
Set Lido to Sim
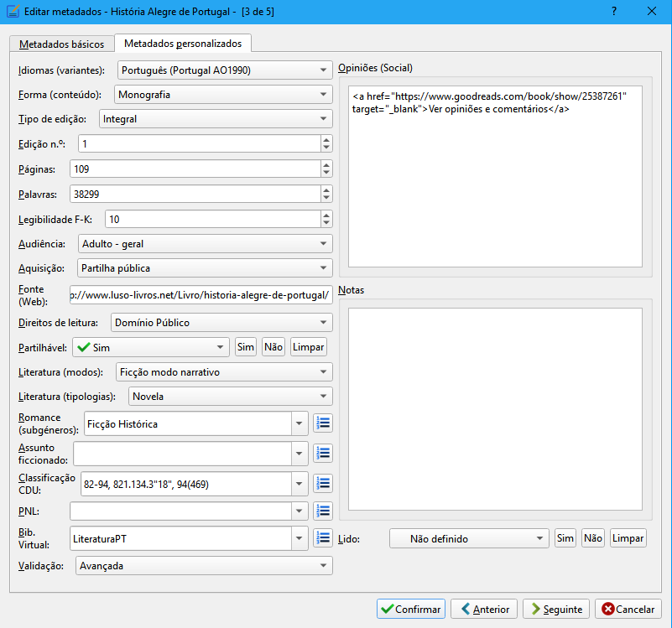click(565, 538)
